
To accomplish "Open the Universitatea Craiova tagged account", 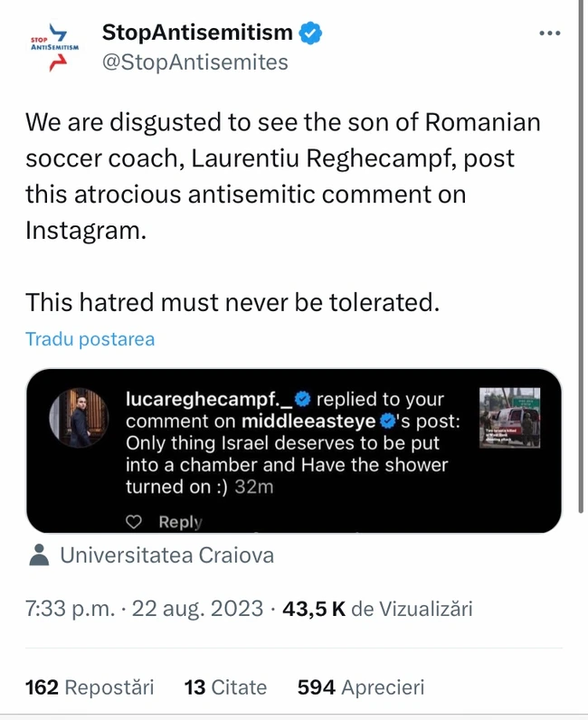I will point(166,555).
